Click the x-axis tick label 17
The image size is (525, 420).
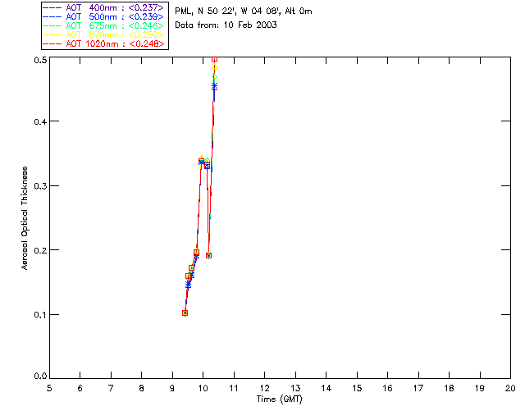click(x=418, y=388)
